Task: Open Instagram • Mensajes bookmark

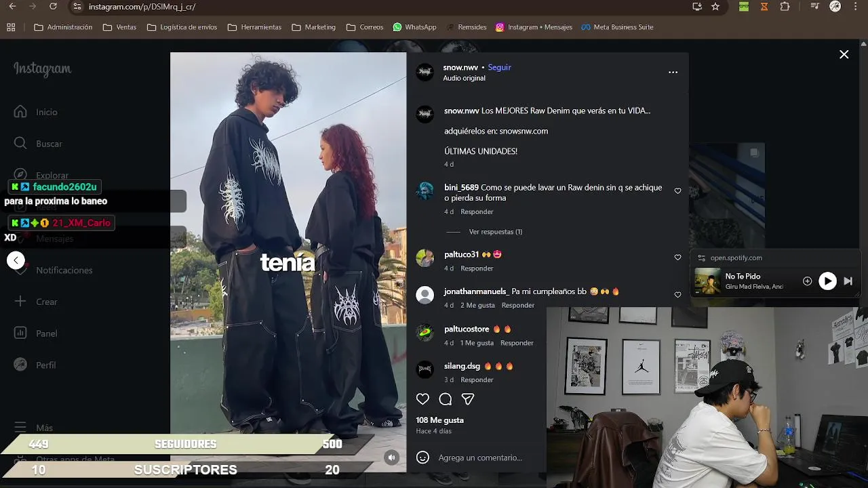Action: coord(534,27)
